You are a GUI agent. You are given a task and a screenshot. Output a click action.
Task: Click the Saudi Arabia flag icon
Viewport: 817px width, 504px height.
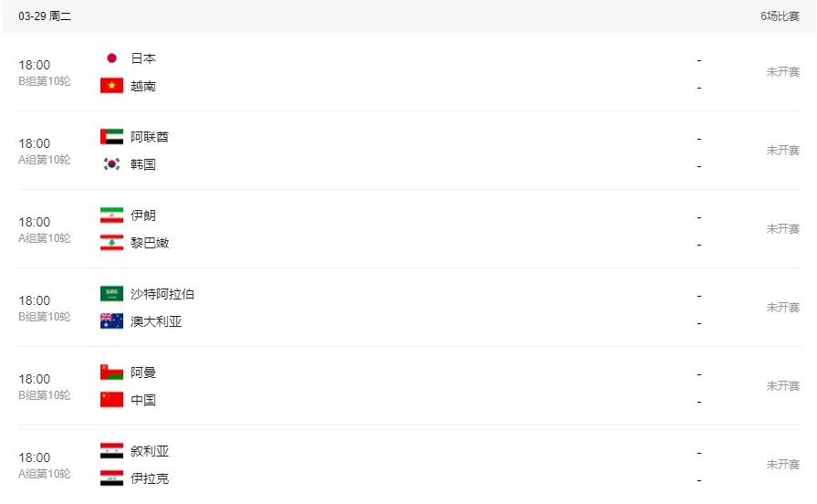(x=111, y=294)
